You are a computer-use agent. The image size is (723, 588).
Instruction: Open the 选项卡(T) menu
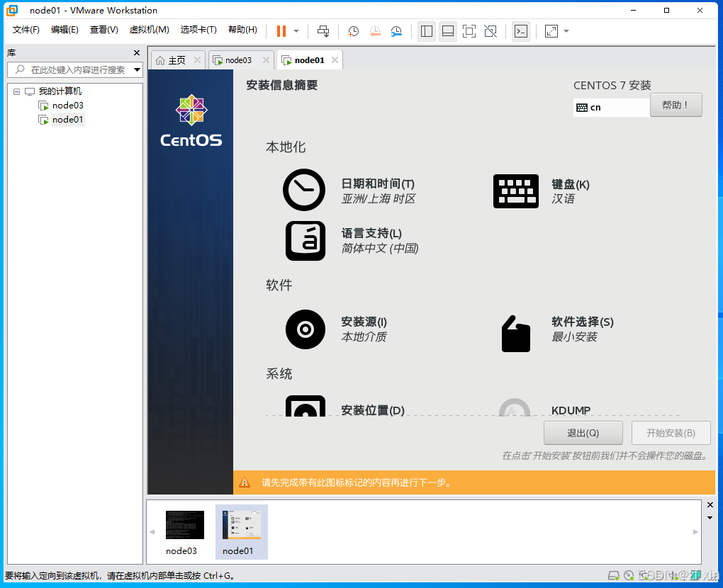pos(198,30)
